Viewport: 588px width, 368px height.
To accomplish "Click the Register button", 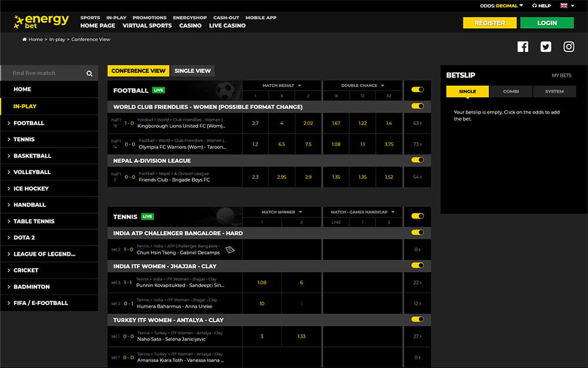I will pos(490,23).
